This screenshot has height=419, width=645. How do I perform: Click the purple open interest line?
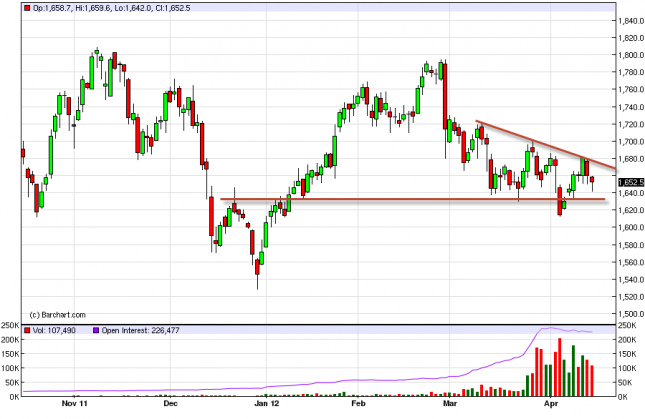(307, 383)
